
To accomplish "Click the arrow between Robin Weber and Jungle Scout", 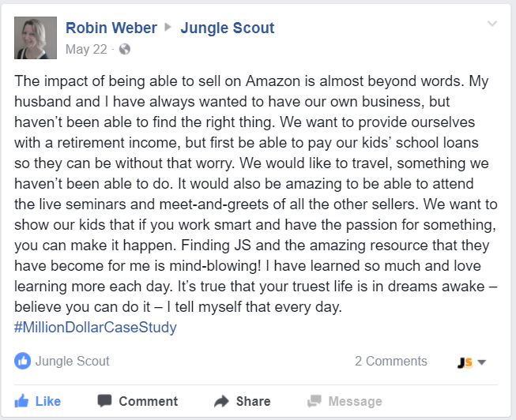I will (168, 28).
